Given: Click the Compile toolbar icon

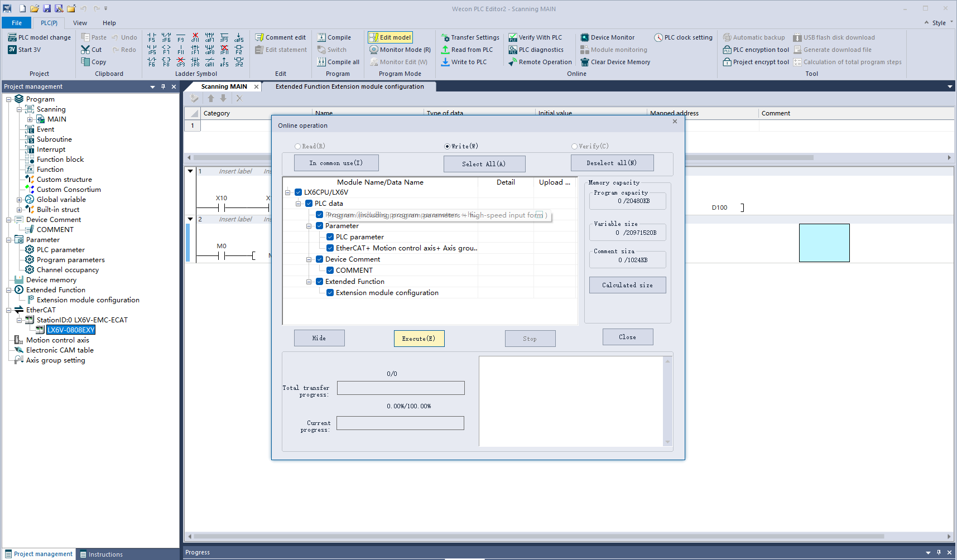Looking at the screenshot, I should click(321, 37).
